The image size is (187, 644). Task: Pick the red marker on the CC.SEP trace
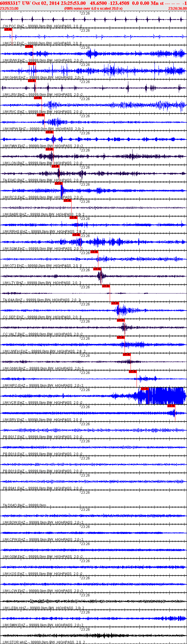[x=115, y=303]
